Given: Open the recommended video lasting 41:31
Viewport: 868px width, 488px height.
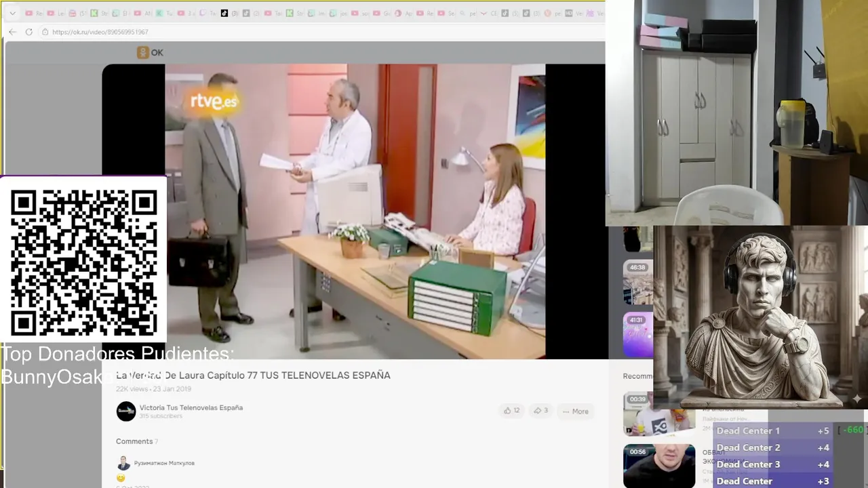Looking at the screenshot, I should (638, 334).
